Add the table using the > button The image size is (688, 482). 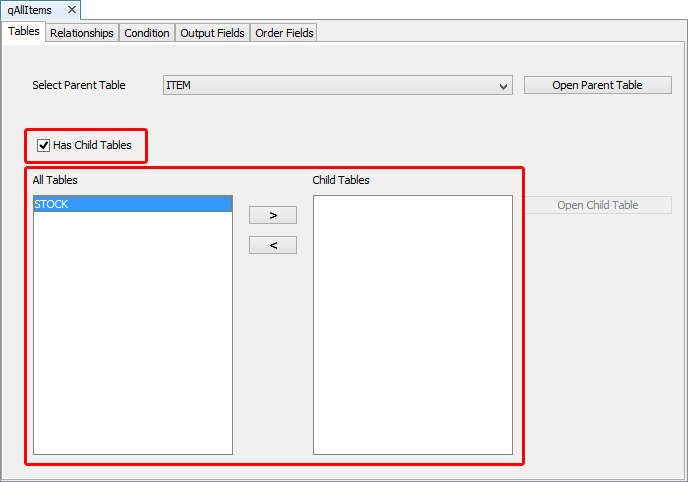tap(272, 215)
